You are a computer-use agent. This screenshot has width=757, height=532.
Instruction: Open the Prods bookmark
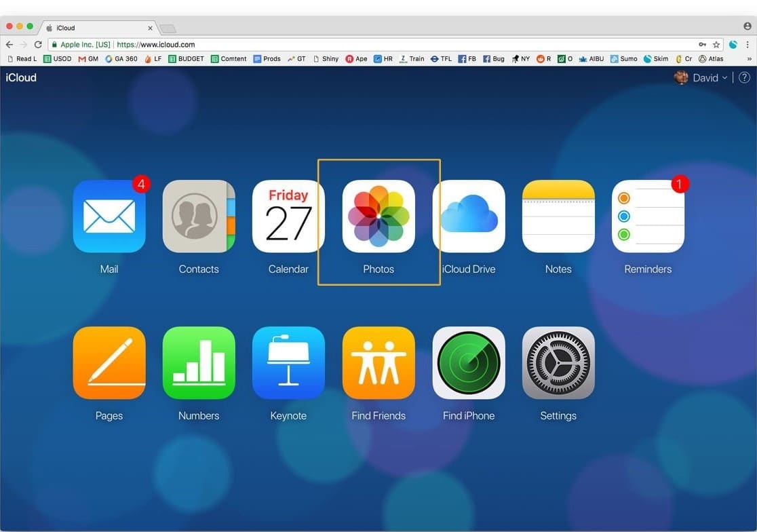click(x=267, y=59)
